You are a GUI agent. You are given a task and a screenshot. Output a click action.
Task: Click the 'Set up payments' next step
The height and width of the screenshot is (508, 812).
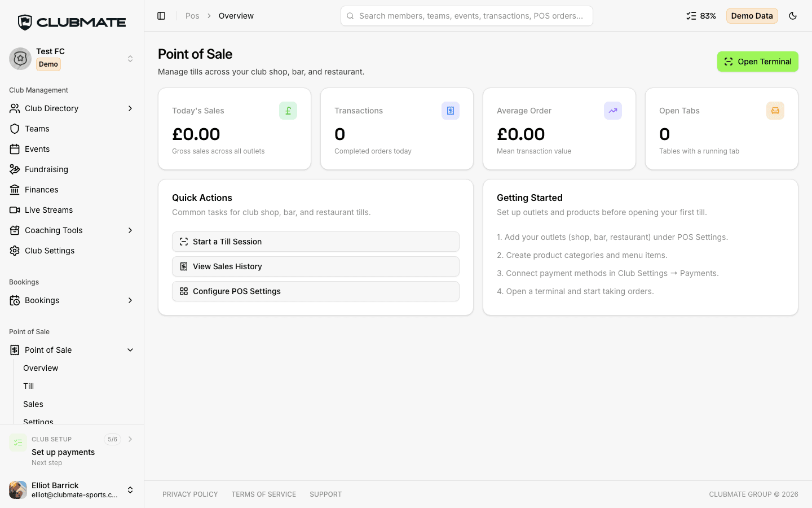tap(63, 452)
